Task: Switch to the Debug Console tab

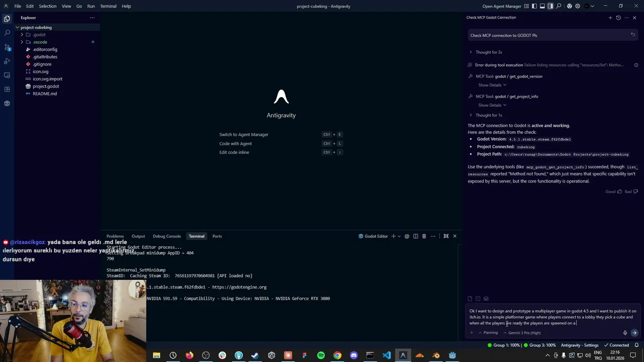Action: point(167,236)
